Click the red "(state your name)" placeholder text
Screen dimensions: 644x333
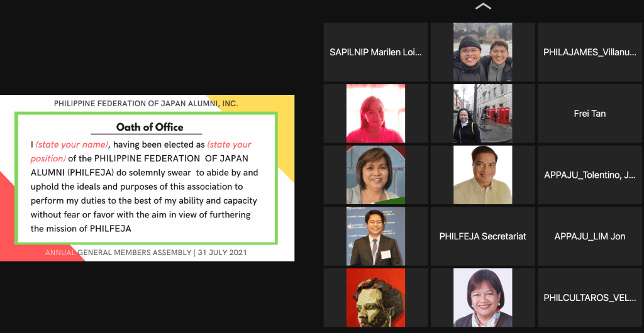[x=72, y=145]
